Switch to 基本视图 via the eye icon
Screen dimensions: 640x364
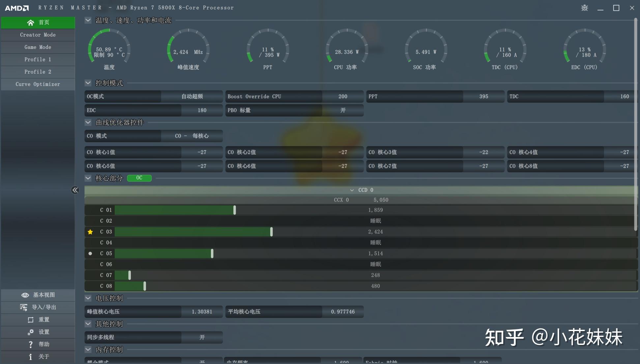pos(25,295)
